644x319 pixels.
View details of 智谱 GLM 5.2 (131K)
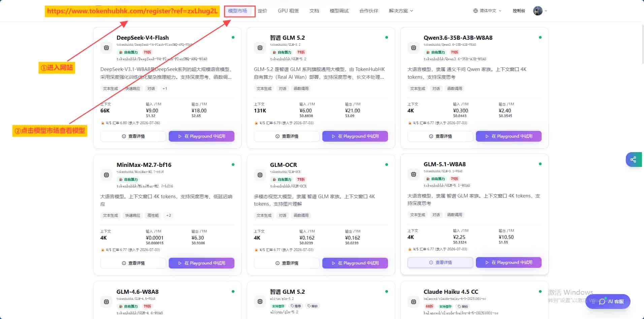coord(287,136)
